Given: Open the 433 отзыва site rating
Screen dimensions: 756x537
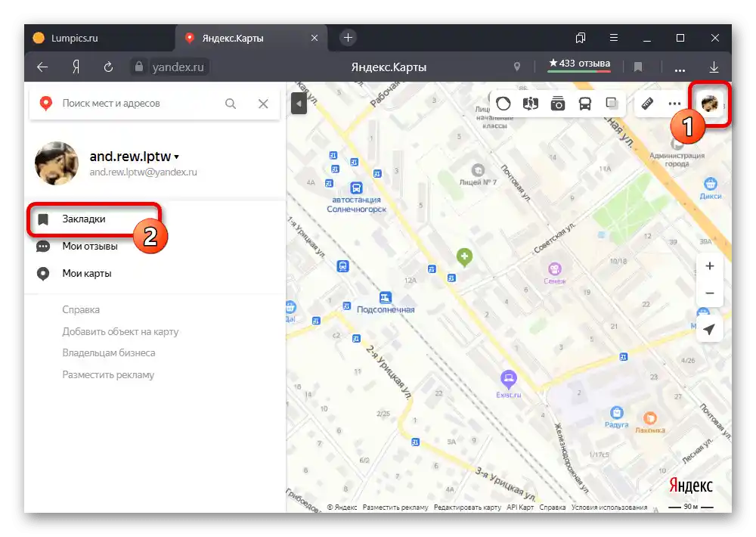Looking at the screenshot, I should tap(580, 64).
